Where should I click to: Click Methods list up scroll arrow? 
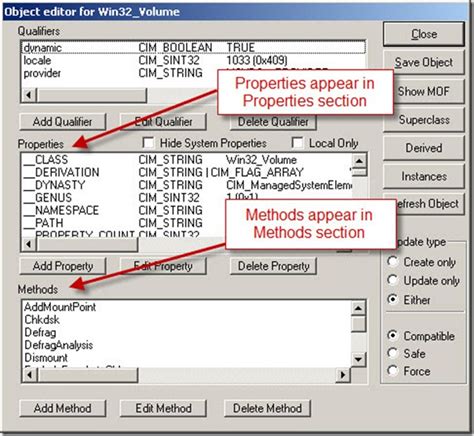358,308
